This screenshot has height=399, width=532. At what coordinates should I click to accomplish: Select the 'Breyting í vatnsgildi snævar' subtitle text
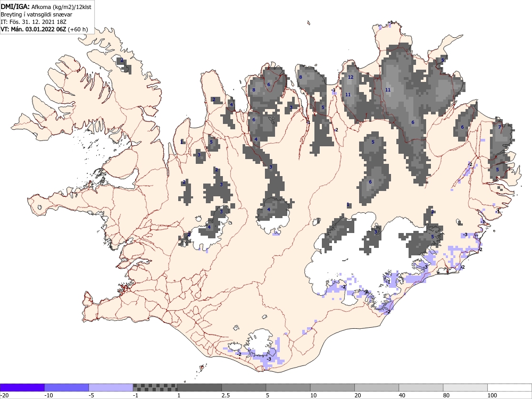(x=36, y=14)
